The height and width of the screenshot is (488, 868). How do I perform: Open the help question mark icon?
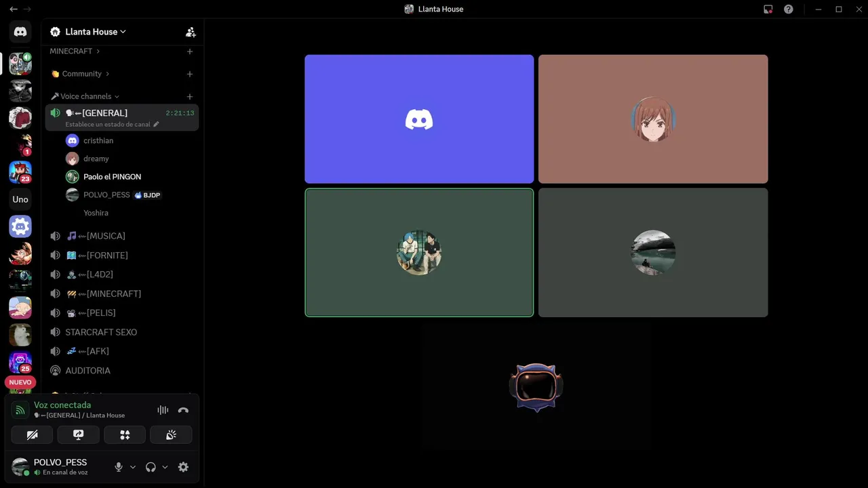788,9
